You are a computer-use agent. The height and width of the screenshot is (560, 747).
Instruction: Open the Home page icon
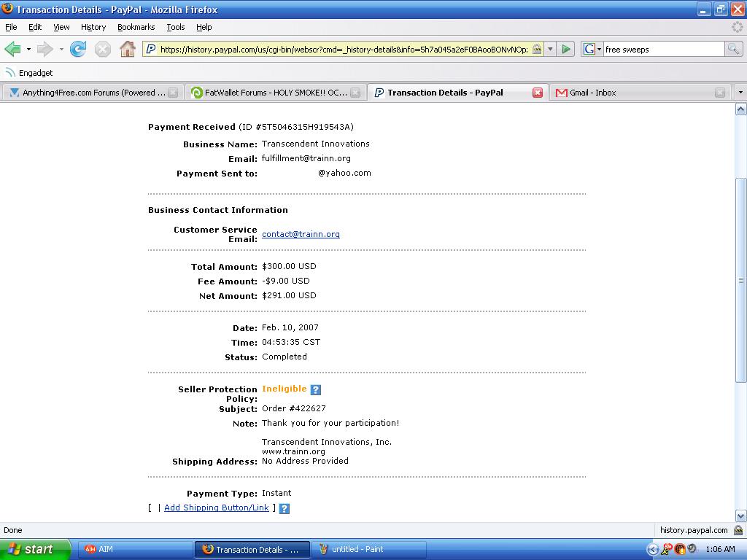tap(127, 49)
